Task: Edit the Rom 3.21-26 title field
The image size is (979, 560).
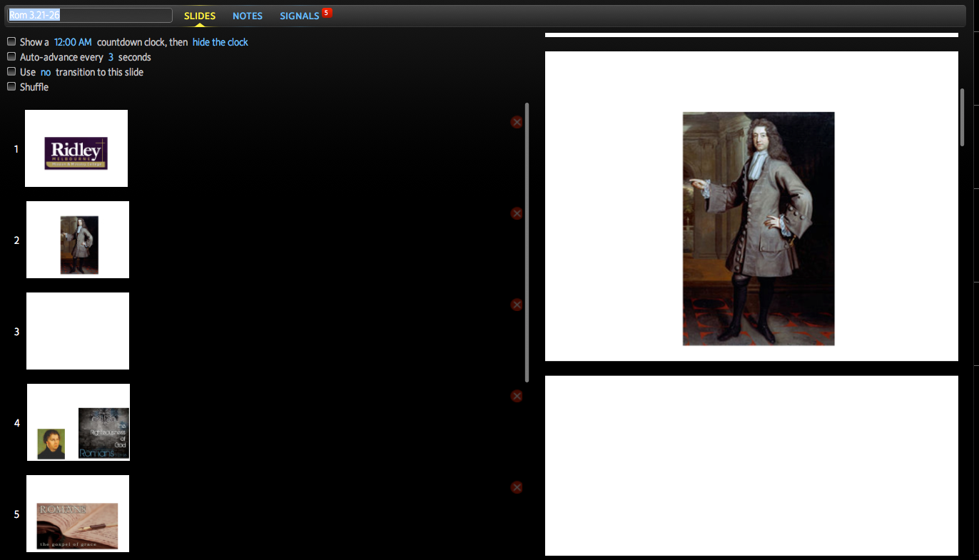Action: click(89, 15)
